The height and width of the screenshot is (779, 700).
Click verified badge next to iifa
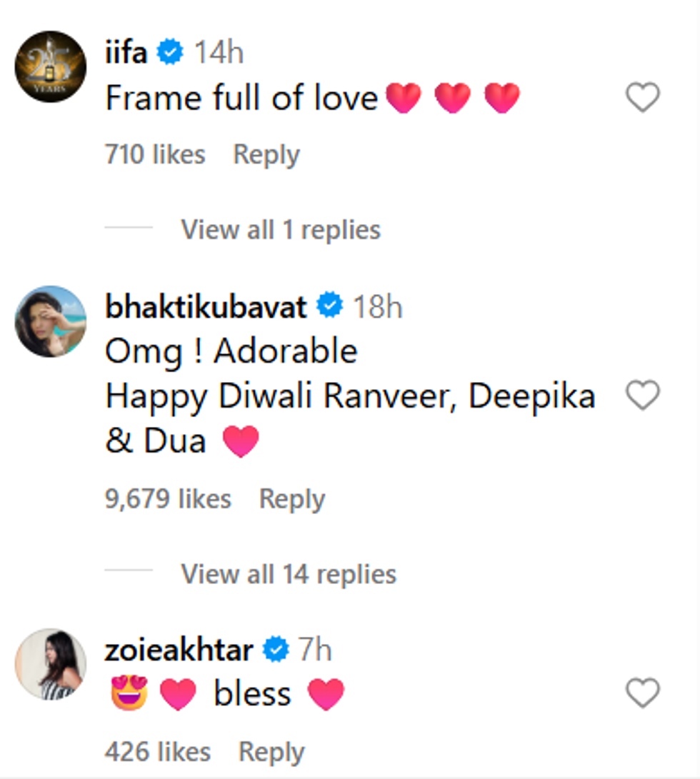point(170,54)
